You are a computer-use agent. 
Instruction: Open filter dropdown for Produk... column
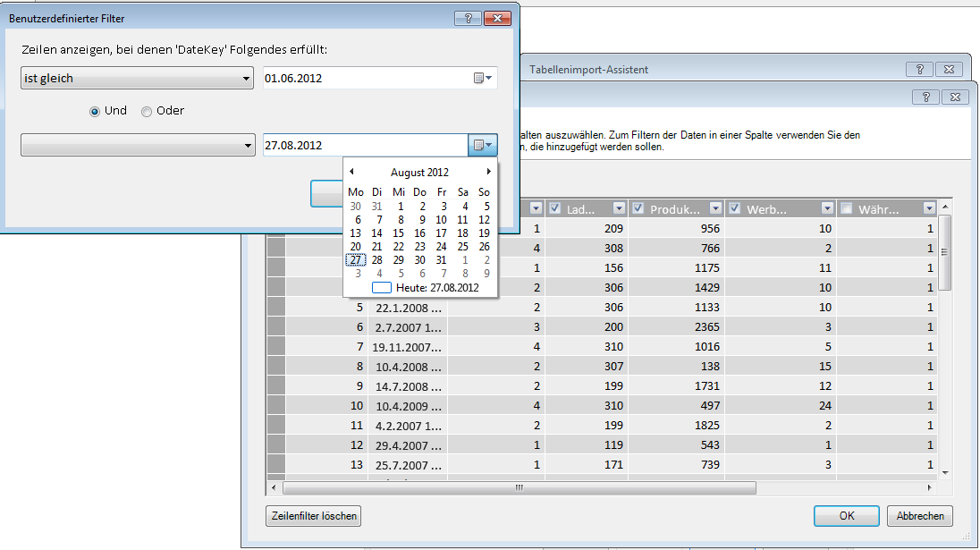pyautogui.click(x=715, y=208)
